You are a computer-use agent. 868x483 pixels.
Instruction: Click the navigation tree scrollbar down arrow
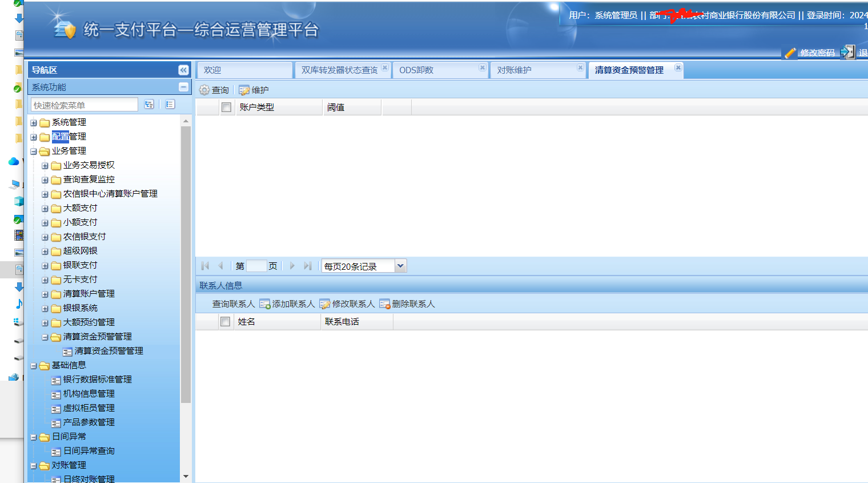[186, 476]
